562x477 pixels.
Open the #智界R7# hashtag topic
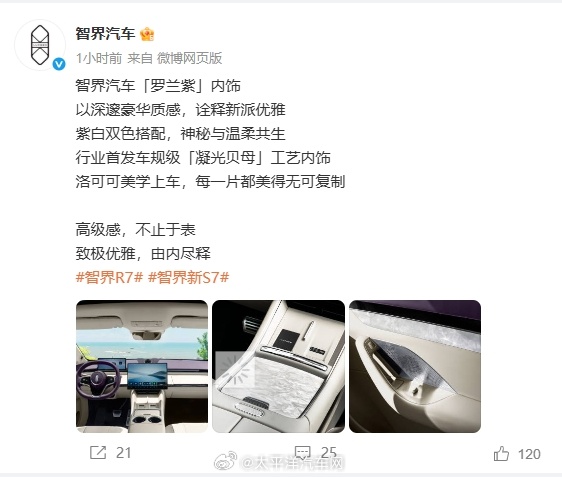click(110, 277)
